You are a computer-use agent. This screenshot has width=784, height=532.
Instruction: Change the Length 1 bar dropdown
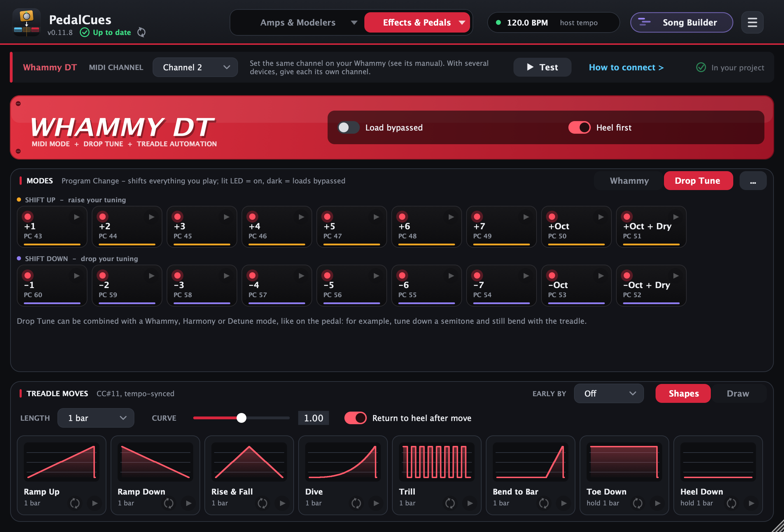96,418
